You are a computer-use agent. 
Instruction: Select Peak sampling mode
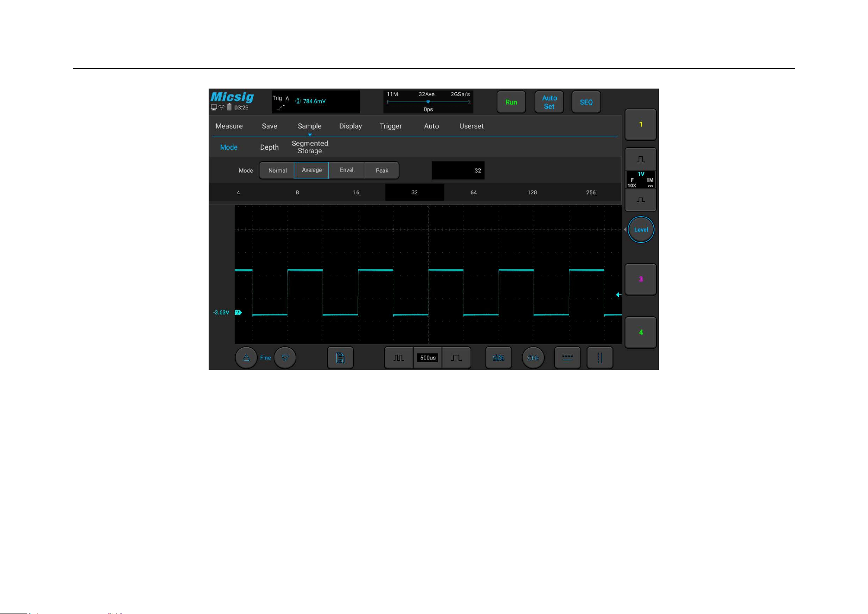382,171
